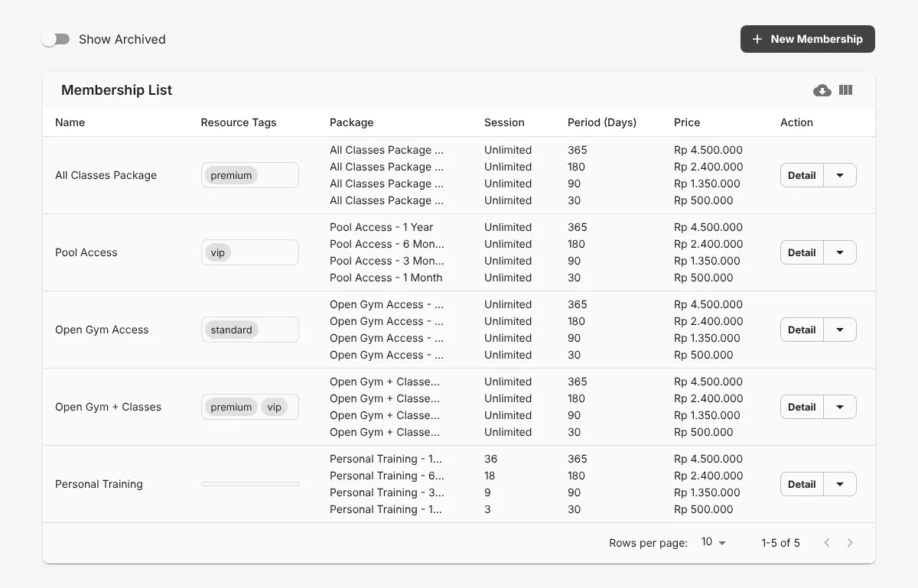Select the vip tag for Open Gym + Classes

click(274, 407)
